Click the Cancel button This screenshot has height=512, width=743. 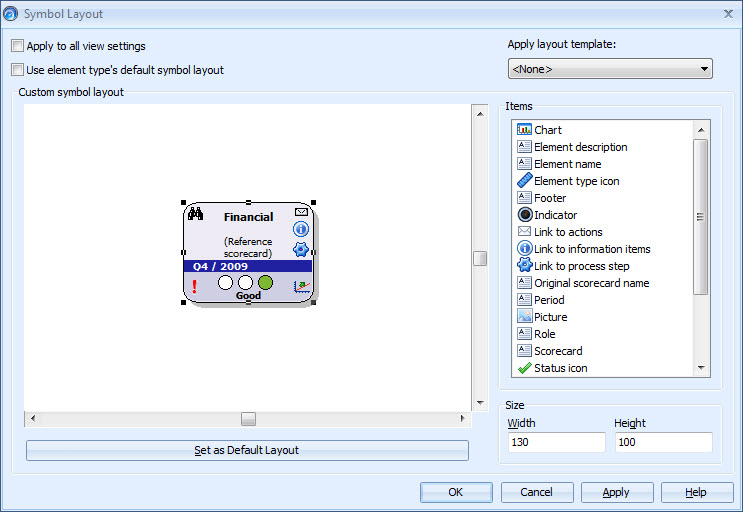point(536,492)
